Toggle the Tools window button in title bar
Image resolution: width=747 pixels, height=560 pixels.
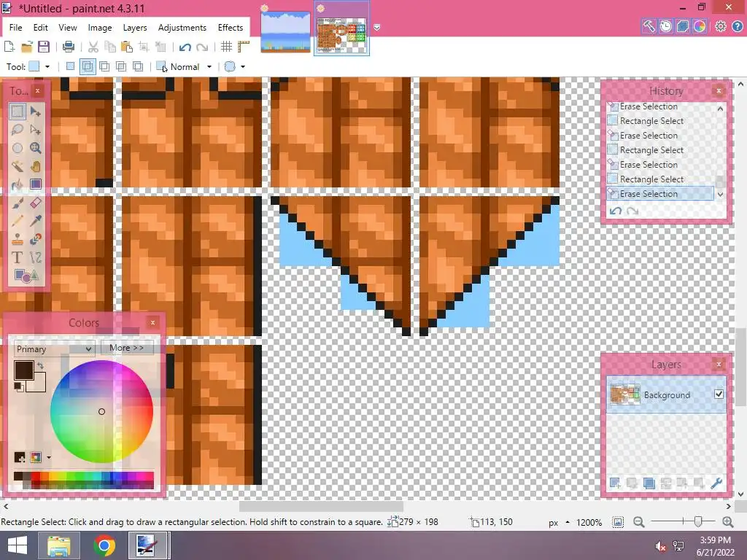[x=649, y=26]
